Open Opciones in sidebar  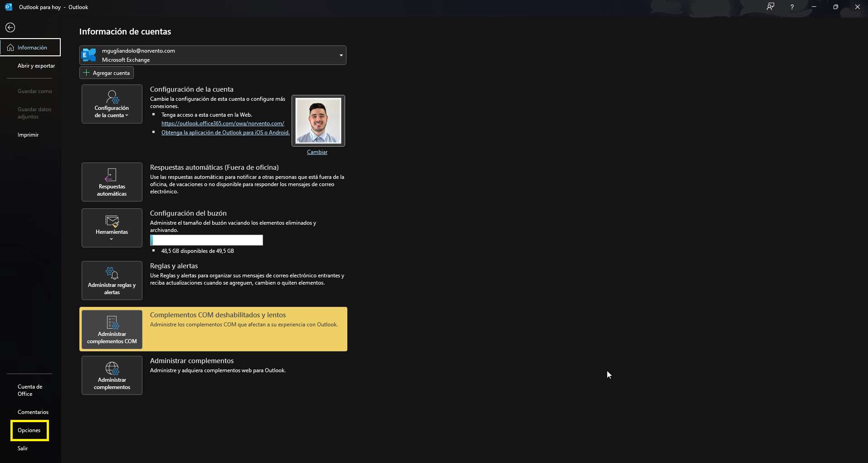click(29, 430)
